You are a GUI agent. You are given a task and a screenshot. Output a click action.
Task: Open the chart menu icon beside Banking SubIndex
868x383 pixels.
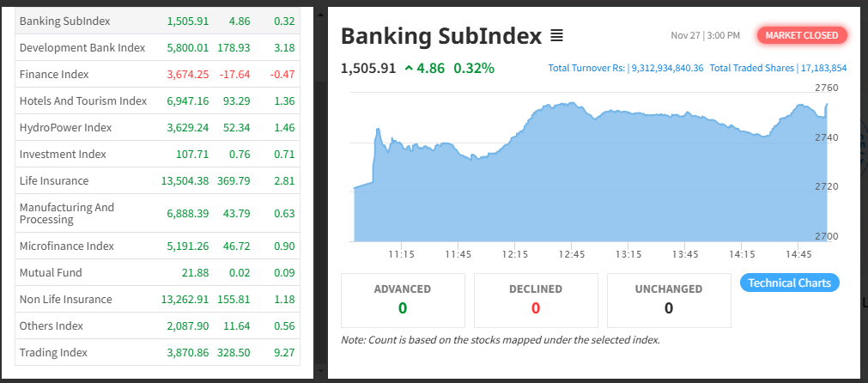[556, 37]
